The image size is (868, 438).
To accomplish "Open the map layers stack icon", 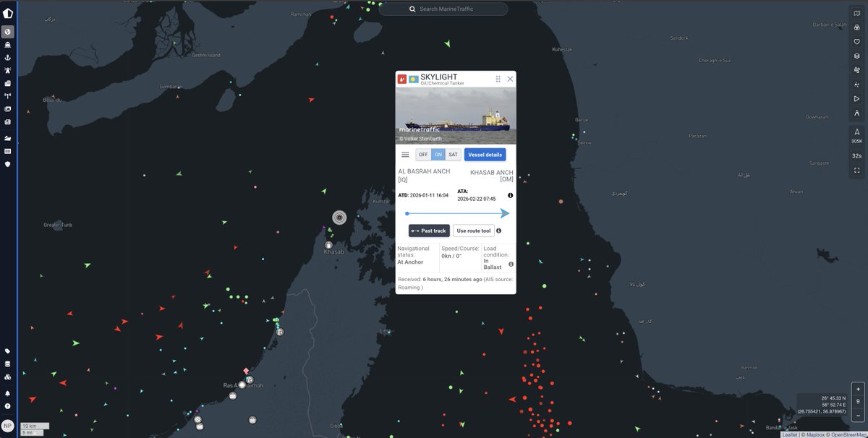I will coord(857,56).
